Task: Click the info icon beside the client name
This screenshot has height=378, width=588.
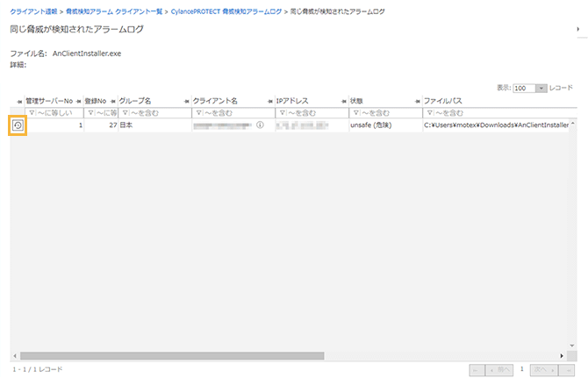Action: 260,125
